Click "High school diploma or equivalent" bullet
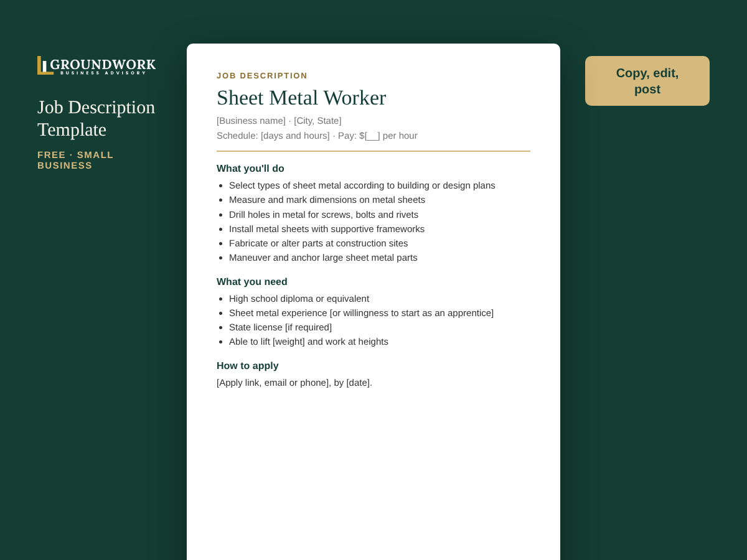 click(299, 299)
